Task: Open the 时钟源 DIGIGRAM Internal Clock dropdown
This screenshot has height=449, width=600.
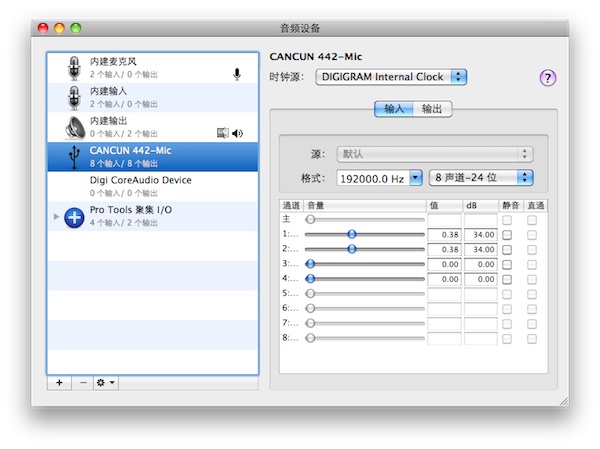Action: (x=392, y=76)
